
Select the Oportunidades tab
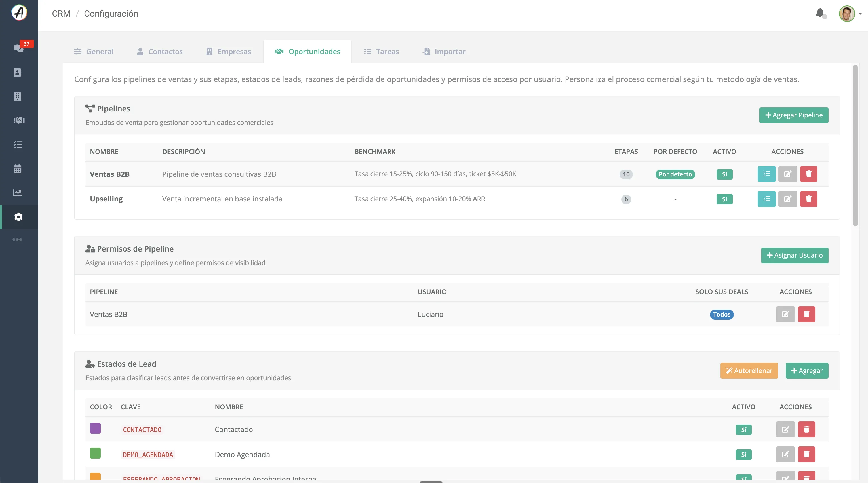[307, 52]
